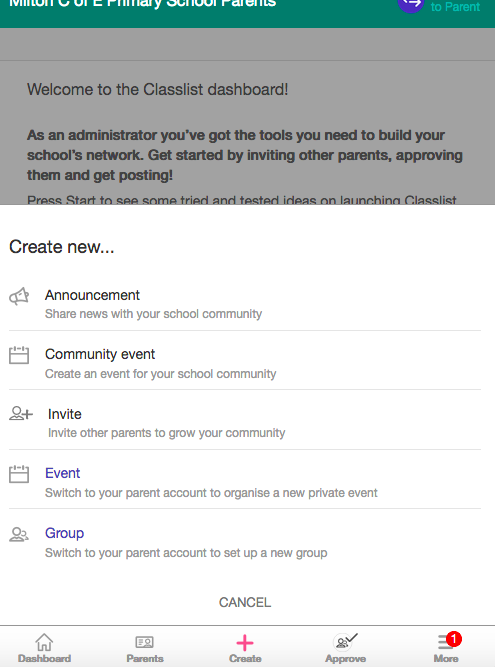Click the megaphone Announcement icon

point(19,296)
